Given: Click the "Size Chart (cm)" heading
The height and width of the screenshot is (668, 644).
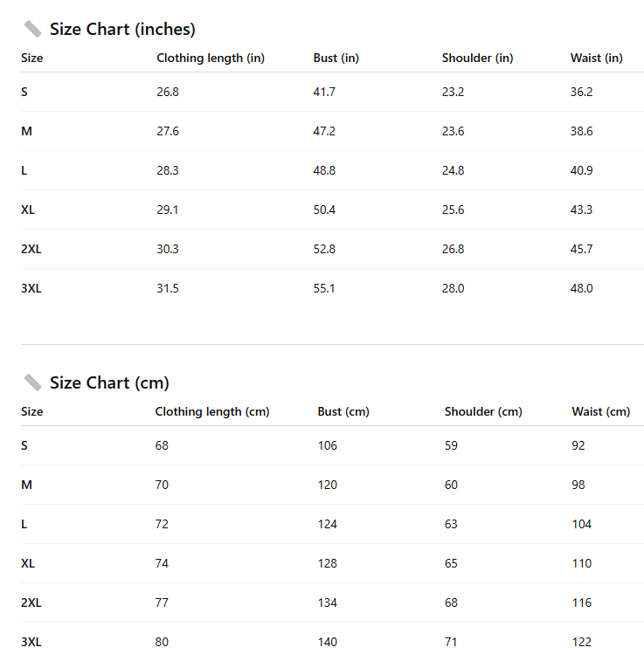Looking at the screenshot, I should click(109, 383).
